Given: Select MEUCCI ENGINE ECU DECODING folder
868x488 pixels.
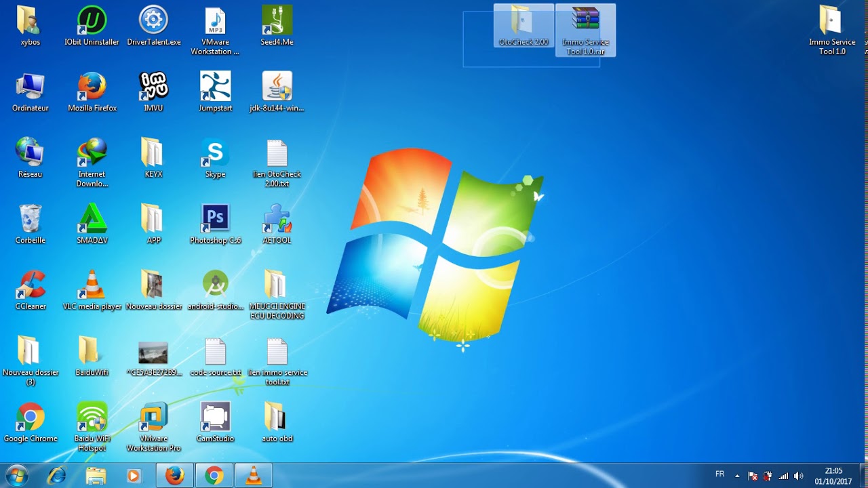Looking at the screenshot, I should pos(277,284).
